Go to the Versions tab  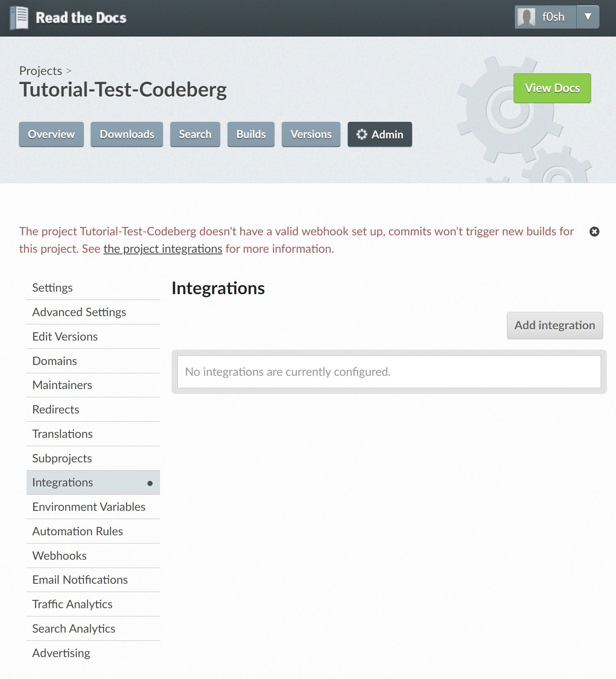(x=311, y=134)
